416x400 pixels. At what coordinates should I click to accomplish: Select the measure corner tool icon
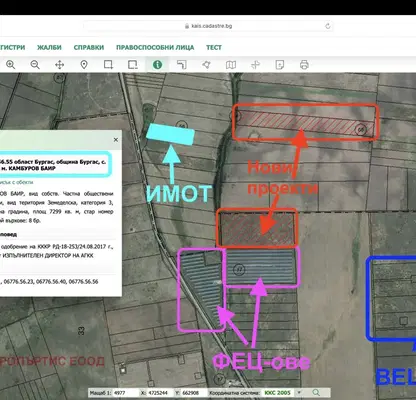182,65
